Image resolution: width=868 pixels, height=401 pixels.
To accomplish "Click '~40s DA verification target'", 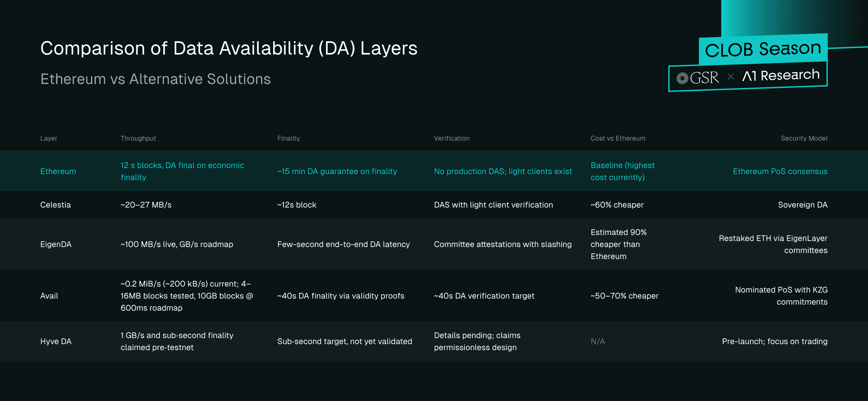I will pos(484,296).
